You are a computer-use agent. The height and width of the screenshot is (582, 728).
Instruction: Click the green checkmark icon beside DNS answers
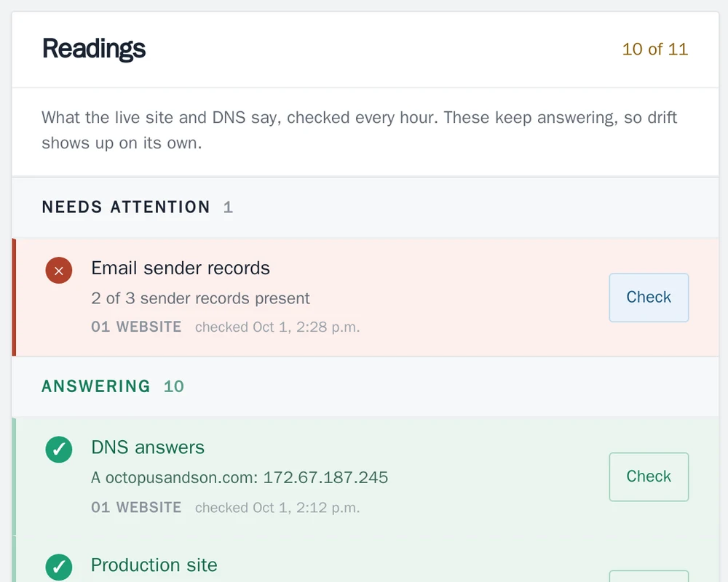[x=59, y=450]
